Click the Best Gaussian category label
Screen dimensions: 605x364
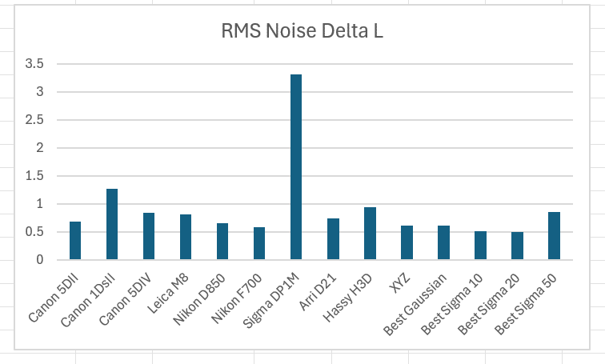tap(415, 304)
